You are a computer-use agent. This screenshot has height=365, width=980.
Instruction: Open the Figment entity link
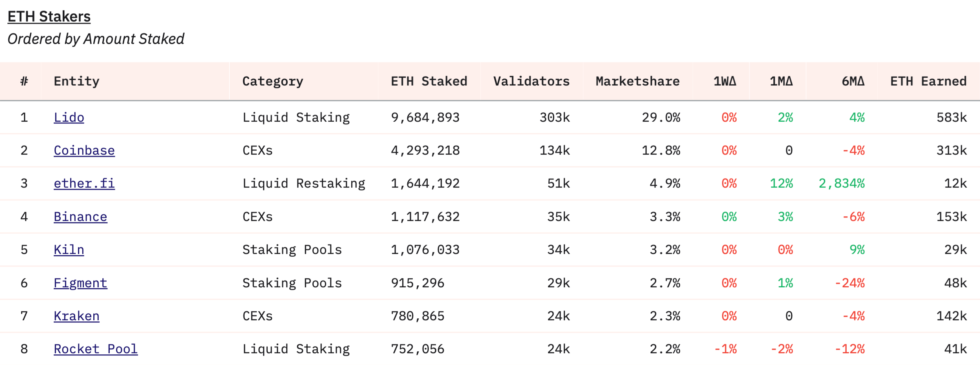pos(80,283)
